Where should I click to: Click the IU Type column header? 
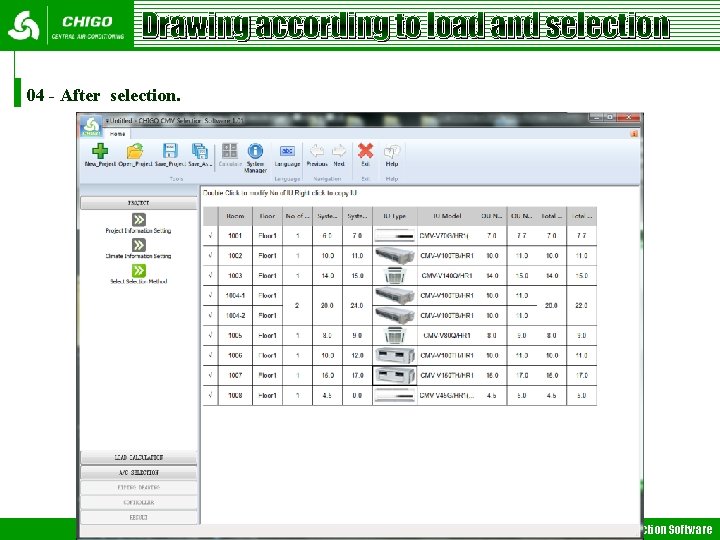[x=394, y=216]
